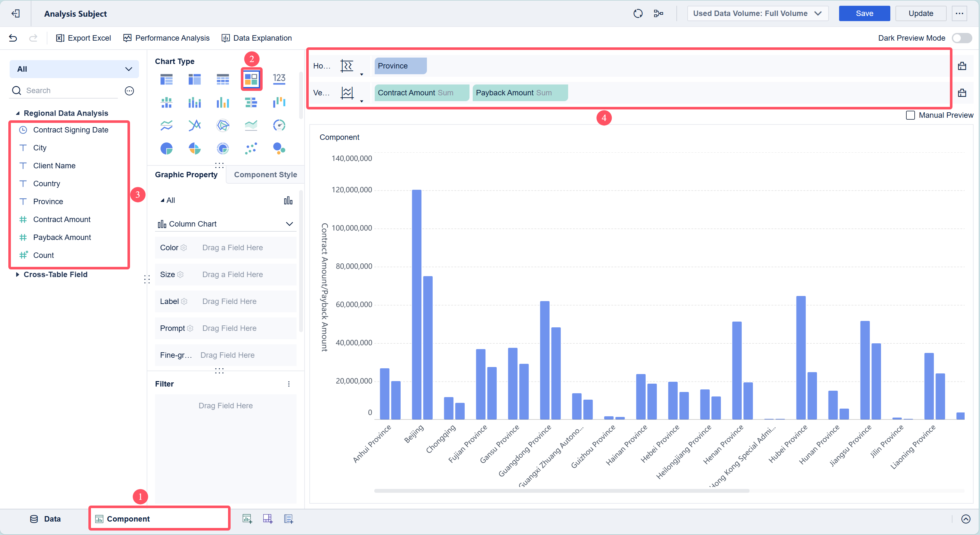Click the collapse panel arrow at bottom right
This screenshot has height=535, width=980.
pos(966,519)
